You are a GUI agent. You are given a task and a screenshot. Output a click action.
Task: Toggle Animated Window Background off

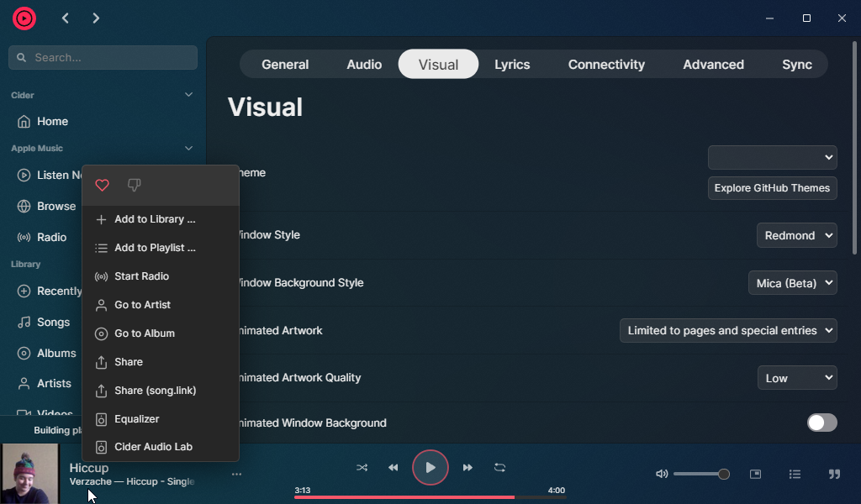(x=821, y=423)
